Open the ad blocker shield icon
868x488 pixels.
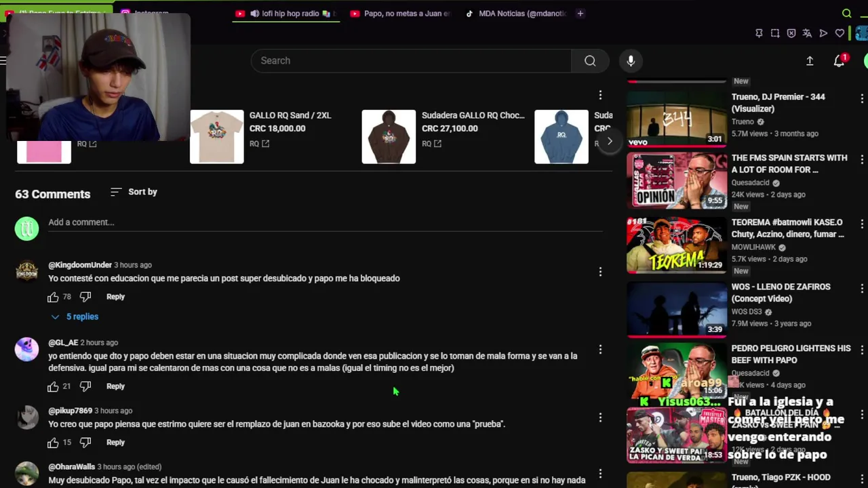tap(791, 33)
